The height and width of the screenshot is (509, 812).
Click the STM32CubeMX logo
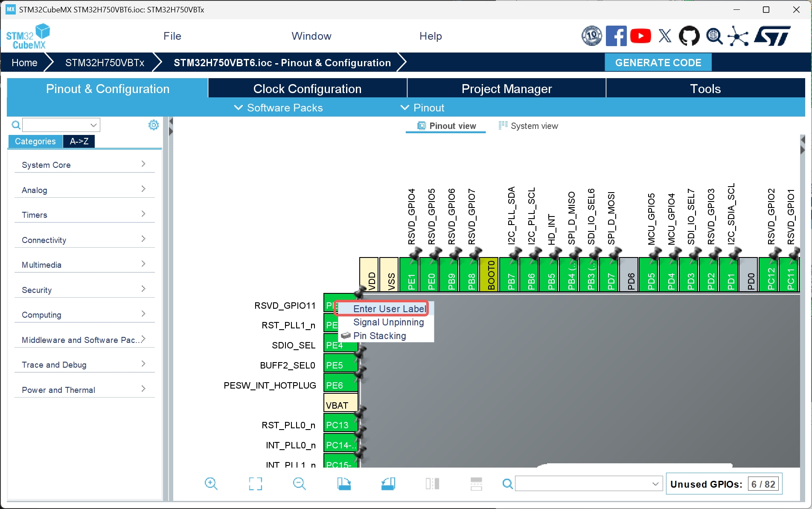pos(28,36)
